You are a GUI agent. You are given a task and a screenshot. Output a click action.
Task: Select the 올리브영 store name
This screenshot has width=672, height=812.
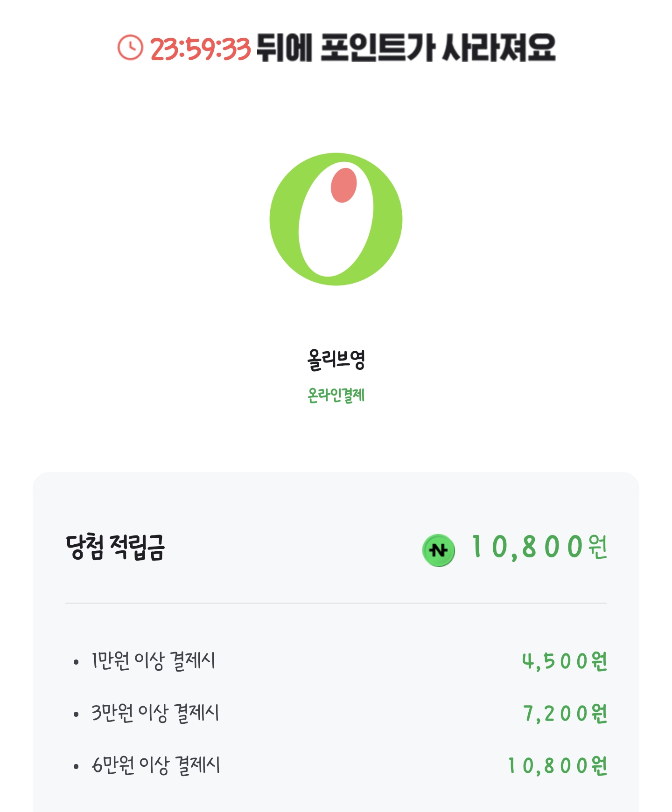point(336,360)
